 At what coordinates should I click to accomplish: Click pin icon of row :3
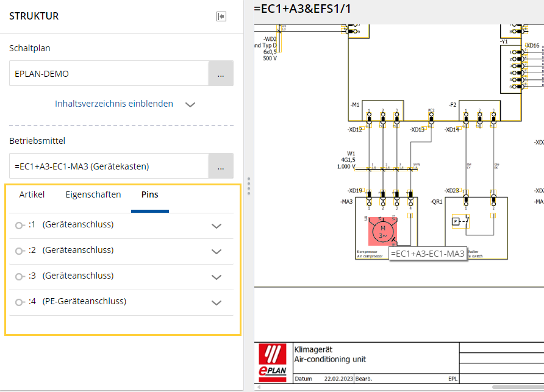[x=20, y=277]
